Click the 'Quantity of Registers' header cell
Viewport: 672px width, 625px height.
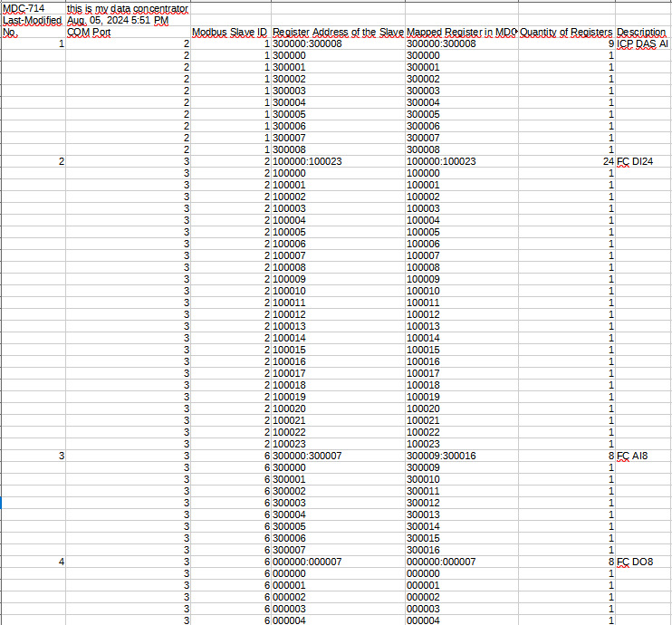tap(567, 32)
